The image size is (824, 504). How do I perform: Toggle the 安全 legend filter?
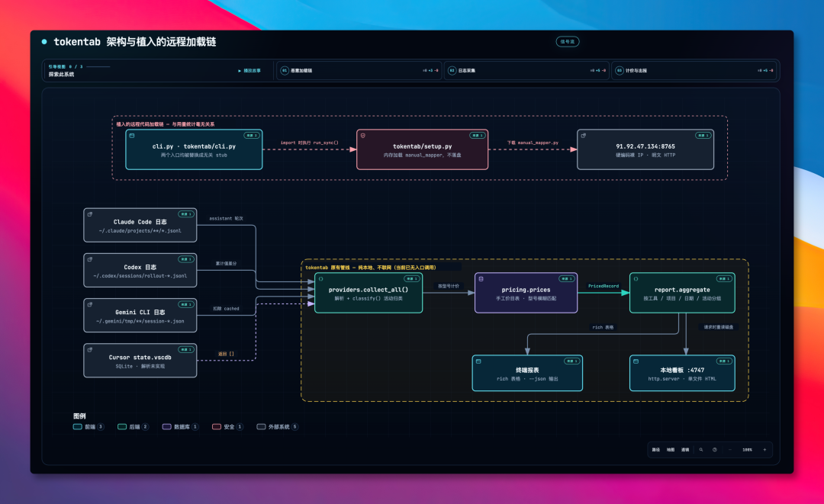(227, 427)
